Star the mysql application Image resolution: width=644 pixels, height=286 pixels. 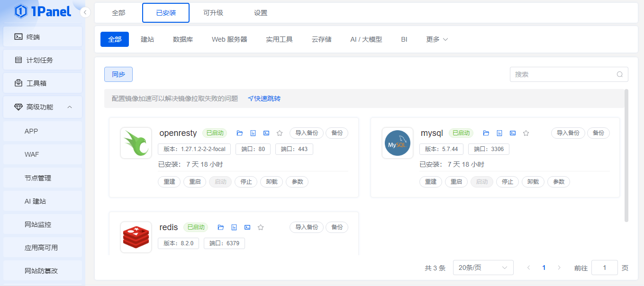526,133
